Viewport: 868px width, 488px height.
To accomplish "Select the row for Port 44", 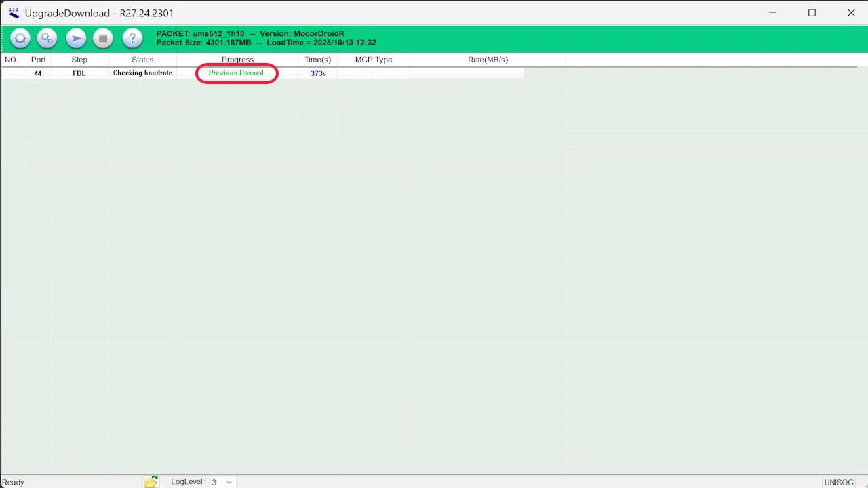I will click(x=38, y=73).
